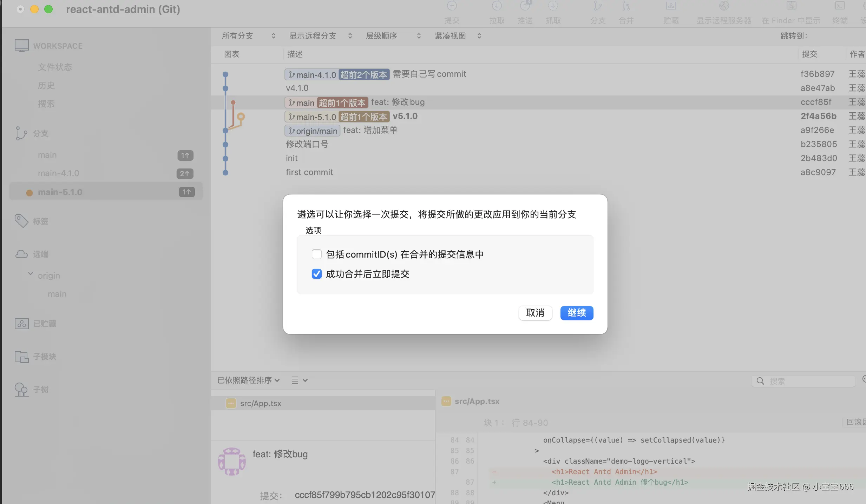Click the 贮藏 stash toolbar icon
The height and width of the screenshot is (504, 866).
(x=671, y=6)
